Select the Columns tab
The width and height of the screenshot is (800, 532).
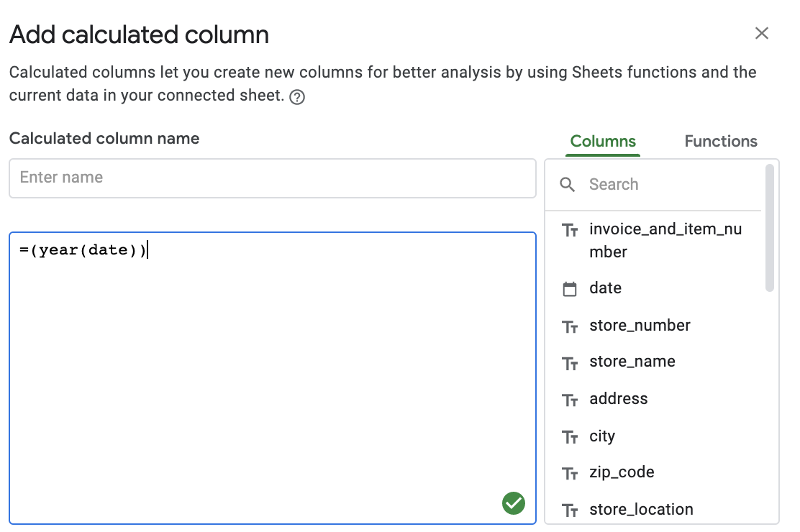[603, 142]
